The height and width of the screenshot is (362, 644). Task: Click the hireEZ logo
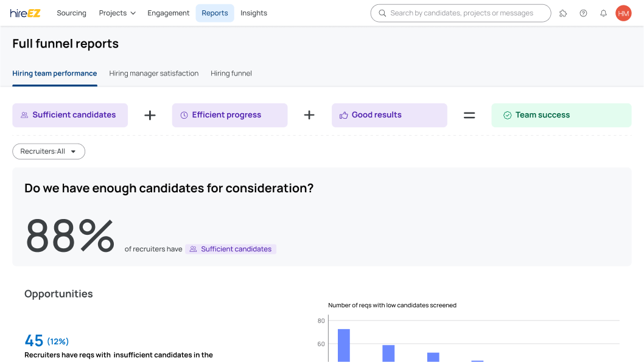click(x=25, y=13)
